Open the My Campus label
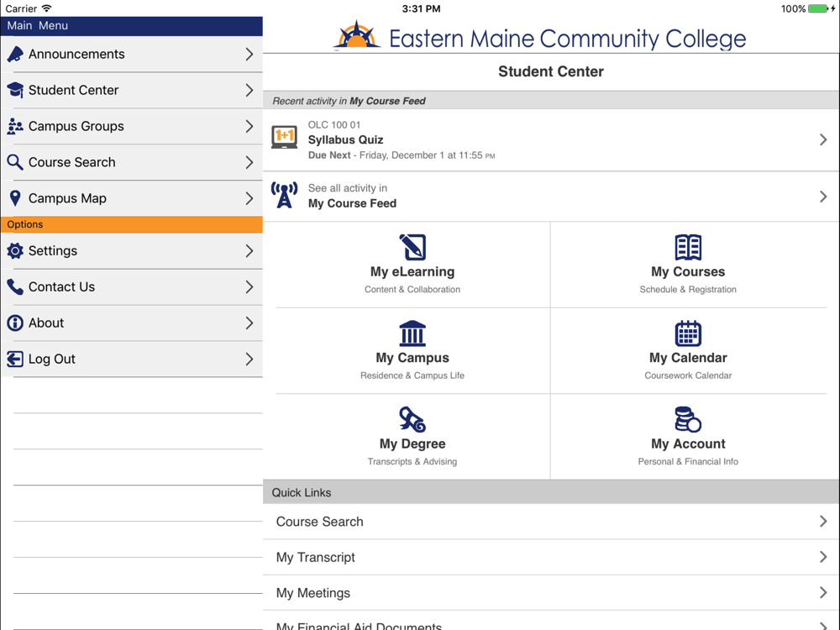 [x=412, y=357]
